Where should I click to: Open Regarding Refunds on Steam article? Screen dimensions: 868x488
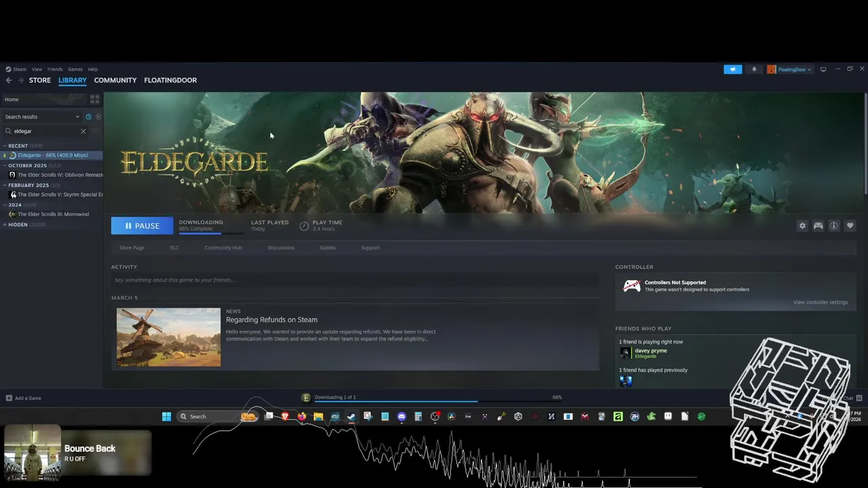(x=271, y=320)
